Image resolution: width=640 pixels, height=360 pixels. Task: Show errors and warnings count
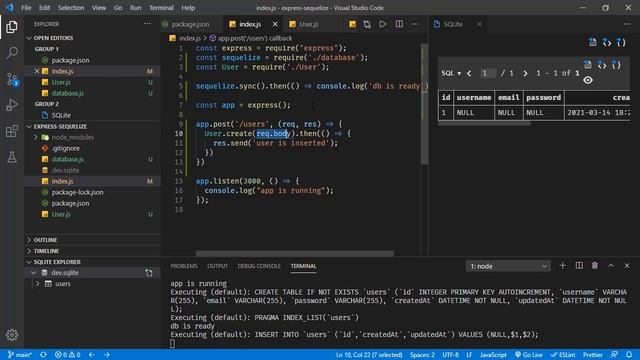67,355
